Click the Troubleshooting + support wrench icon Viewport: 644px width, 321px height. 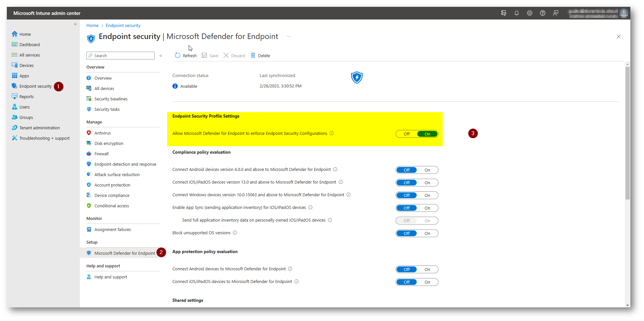pos(15,138)
